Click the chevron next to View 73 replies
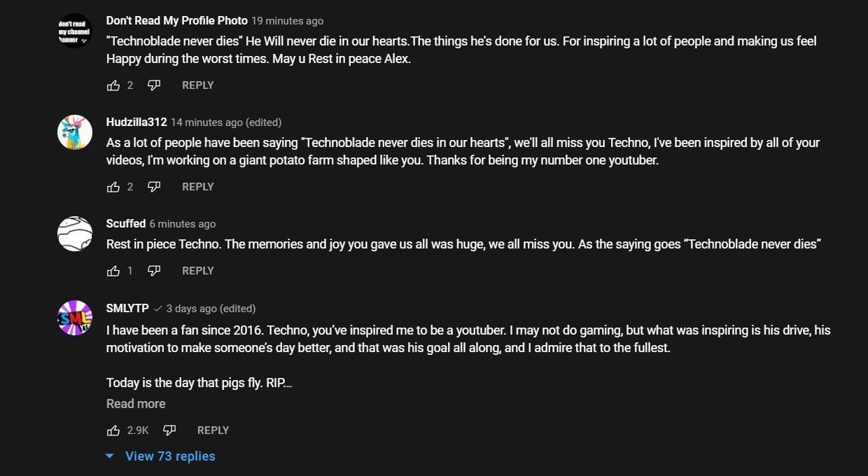The image size is (868, 476). coord(109,456)
